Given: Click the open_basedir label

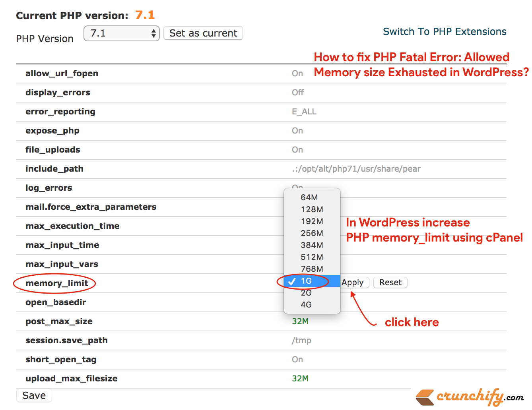Looking at the screenshot, I should click(x=56, y=302).
